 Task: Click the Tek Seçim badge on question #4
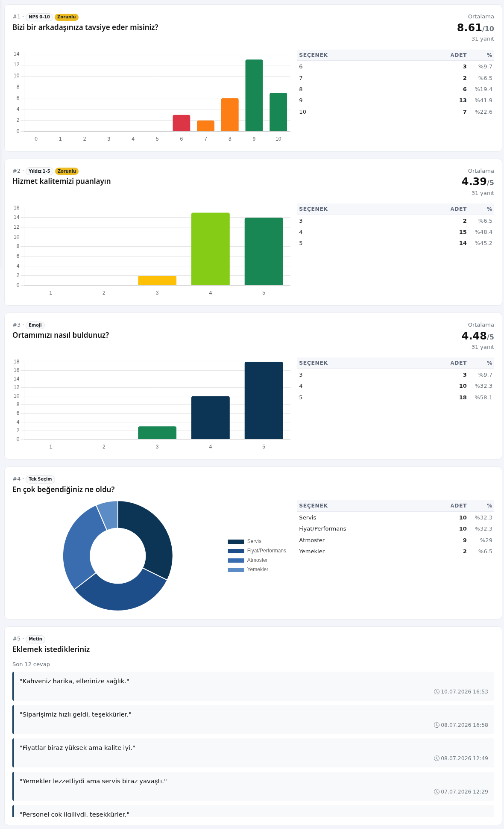[x=40, y=479]
